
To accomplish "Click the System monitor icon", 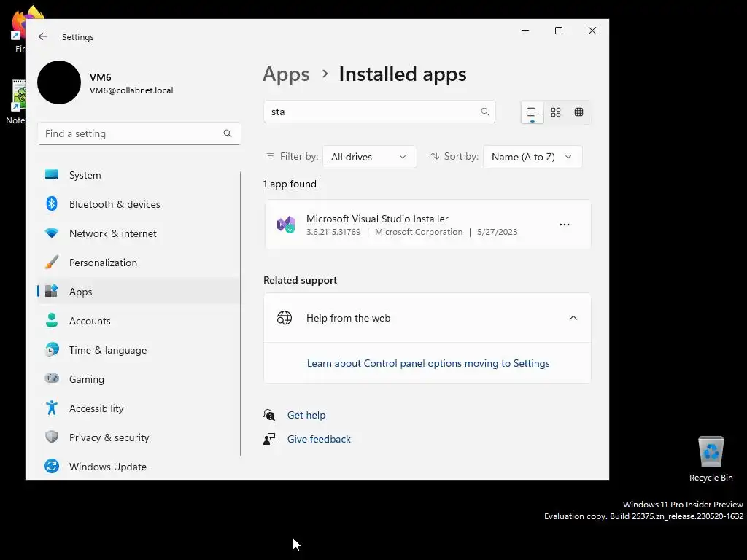I will click(x=52, y=175).
